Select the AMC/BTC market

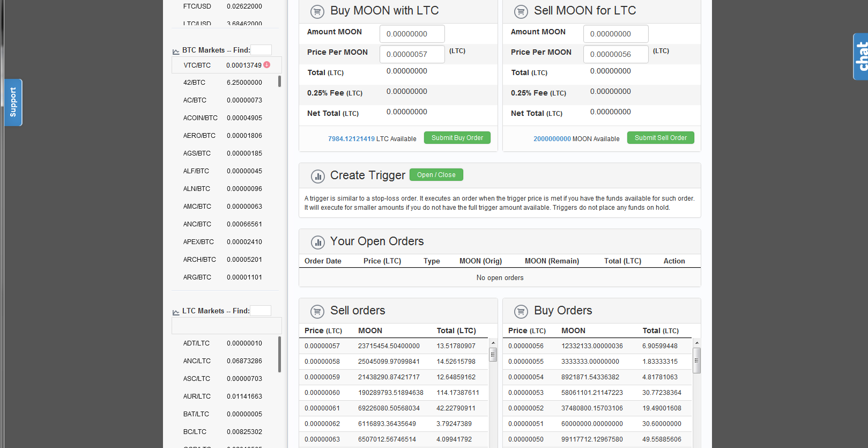[x=225, y=207]
